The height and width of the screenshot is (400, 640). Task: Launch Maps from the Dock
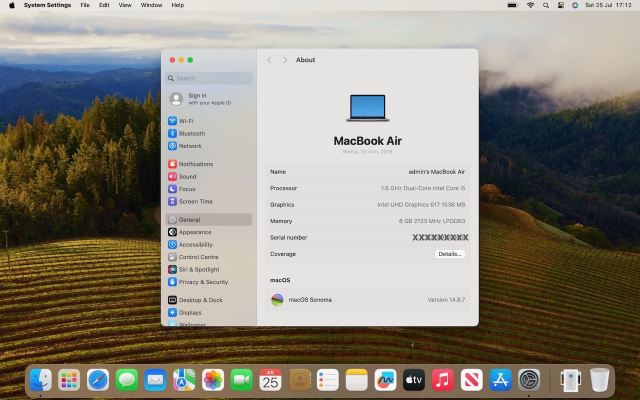click(184, 380)
